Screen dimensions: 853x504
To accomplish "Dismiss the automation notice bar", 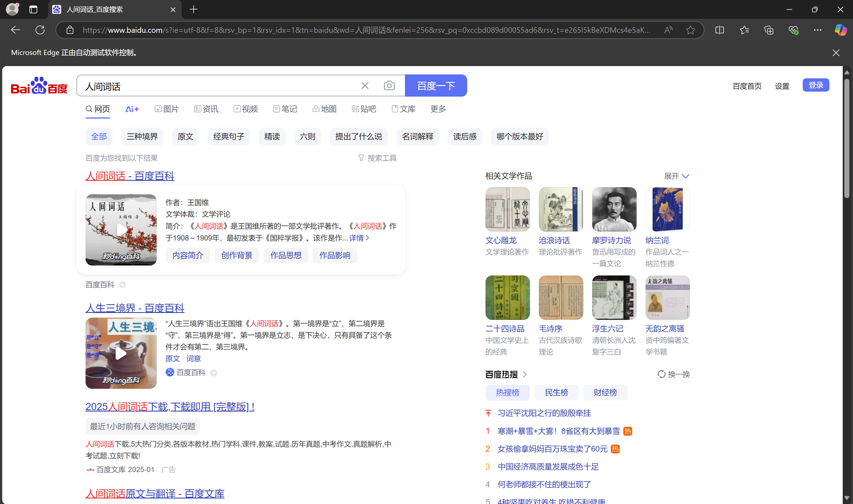I will (x=836, y=53).
